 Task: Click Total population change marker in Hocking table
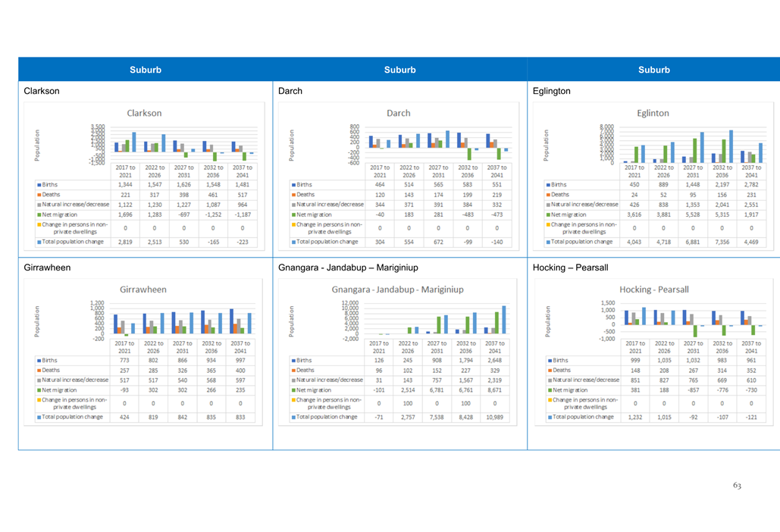click(x=547, y=417)
